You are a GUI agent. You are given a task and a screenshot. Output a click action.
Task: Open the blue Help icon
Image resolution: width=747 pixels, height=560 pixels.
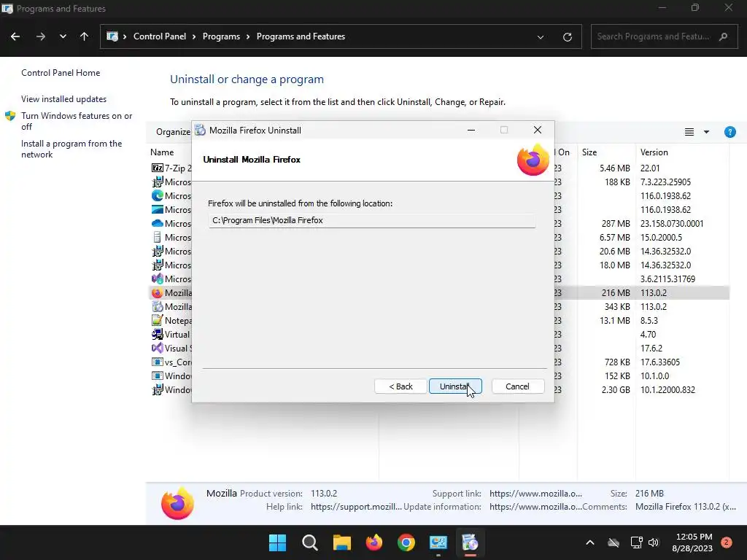pyautogui.click(x=729, y=132)
